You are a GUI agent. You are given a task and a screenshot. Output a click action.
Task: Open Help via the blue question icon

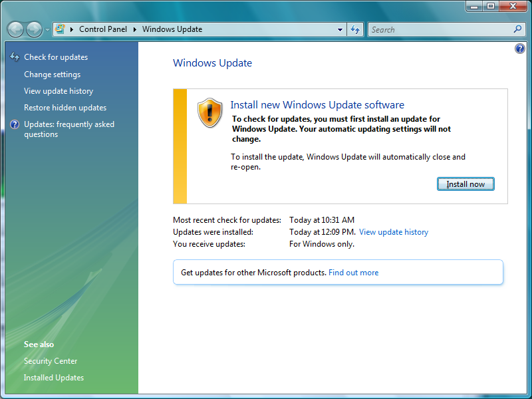point(519,49)
